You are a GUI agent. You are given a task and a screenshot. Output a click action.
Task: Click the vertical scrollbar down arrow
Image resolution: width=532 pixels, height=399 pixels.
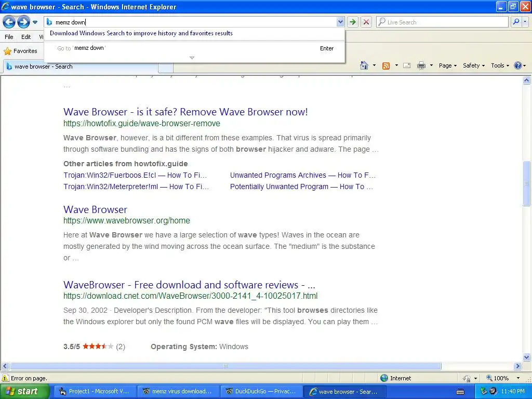[527, 357]
